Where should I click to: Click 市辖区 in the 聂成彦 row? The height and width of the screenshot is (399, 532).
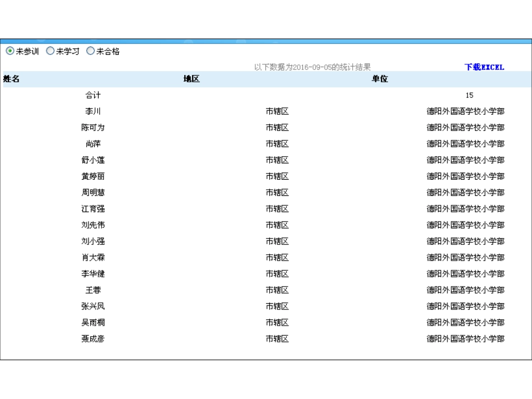pos(277,339)
